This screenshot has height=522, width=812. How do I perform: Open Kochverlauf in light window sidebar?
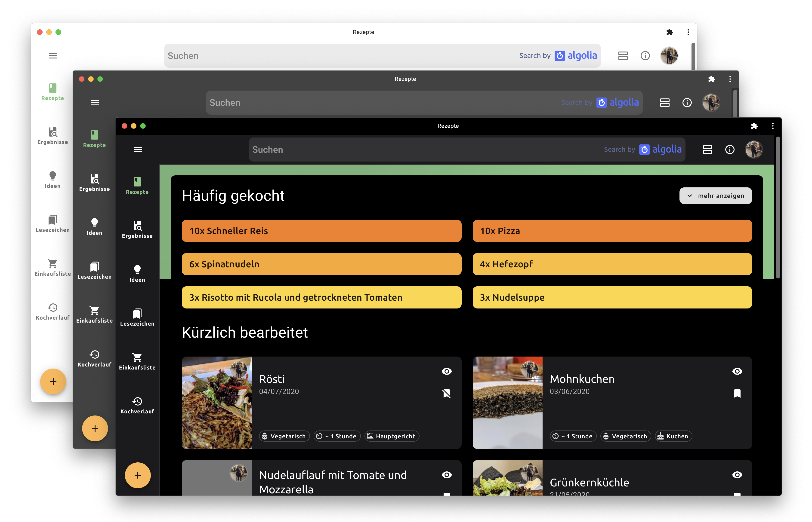[52, 312]
